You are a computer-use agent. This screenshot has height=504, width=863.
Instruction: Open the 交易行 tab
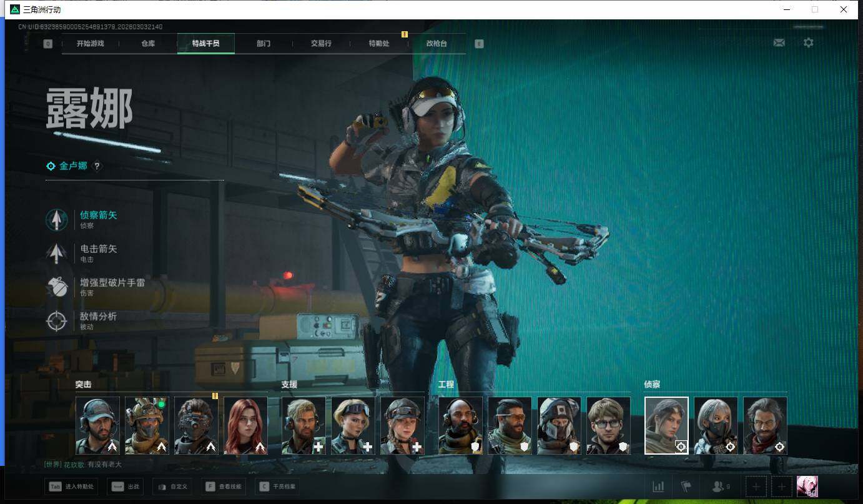click(x=321, y=44)
